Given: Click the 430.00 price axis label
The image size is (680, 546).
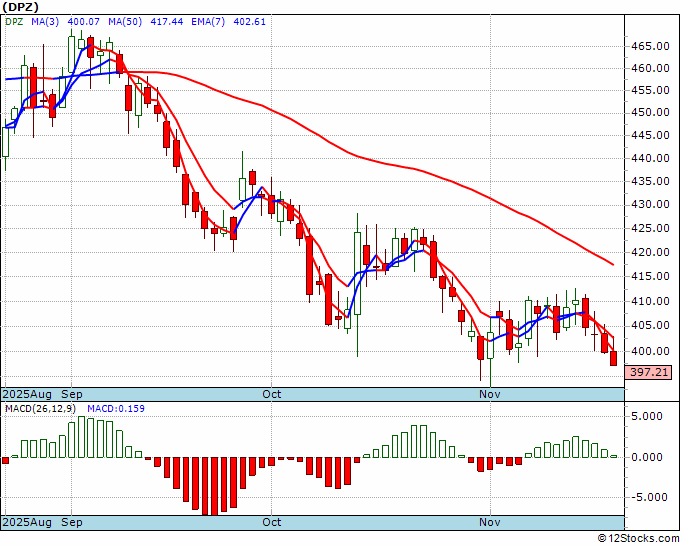Looking at the screenshot, I should [x=649, y=204].
